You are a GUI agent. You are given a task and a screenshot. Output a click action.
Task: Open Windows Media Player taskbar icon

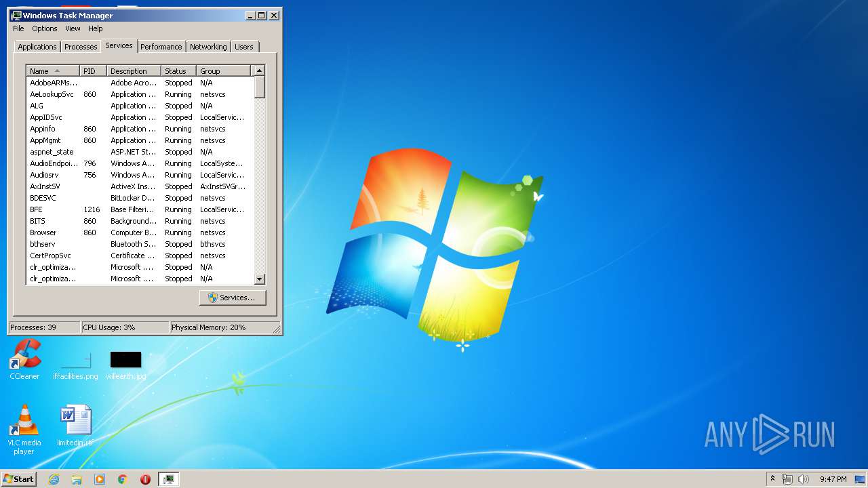[x=100, y=479]
